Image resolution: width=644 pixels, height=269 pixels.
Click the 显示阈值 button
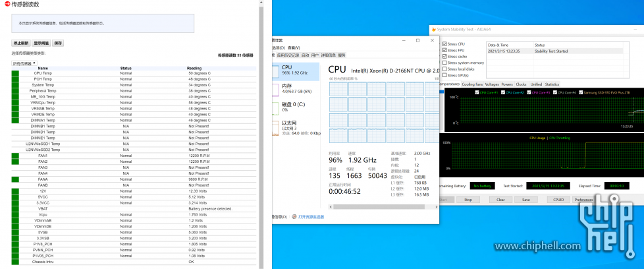coord(41,44)
